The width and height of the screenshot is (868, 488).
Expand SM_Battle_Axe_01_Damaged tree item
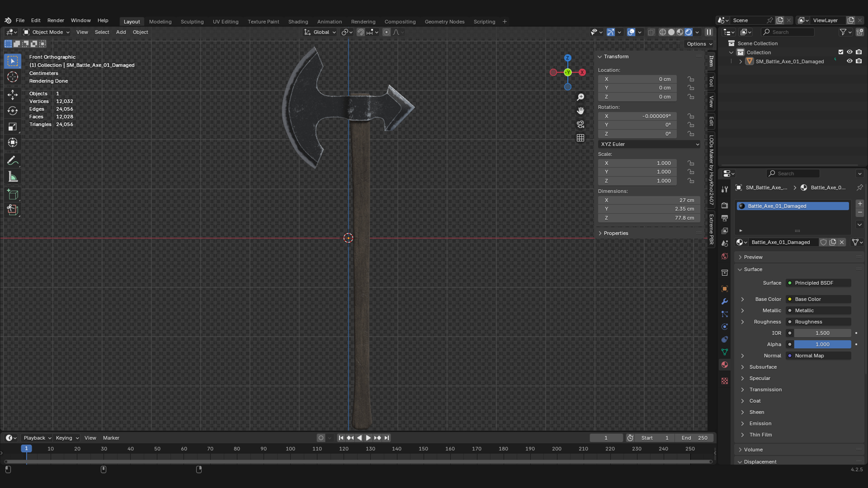tap(740, 61)
